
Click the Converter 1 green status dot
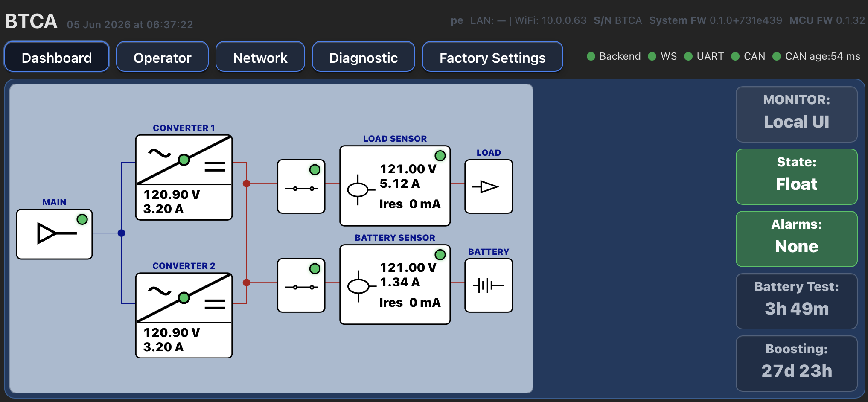click(x=184, y=160)
